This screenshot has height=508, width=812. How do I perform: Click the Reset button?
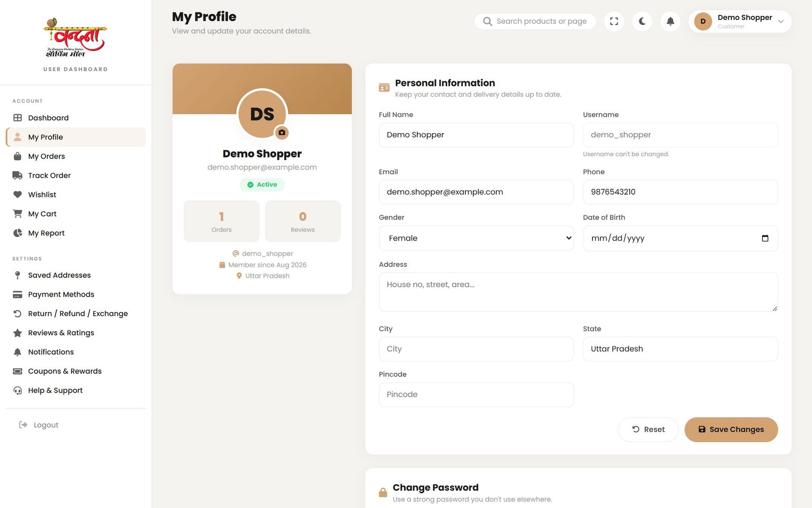(648, 430)
